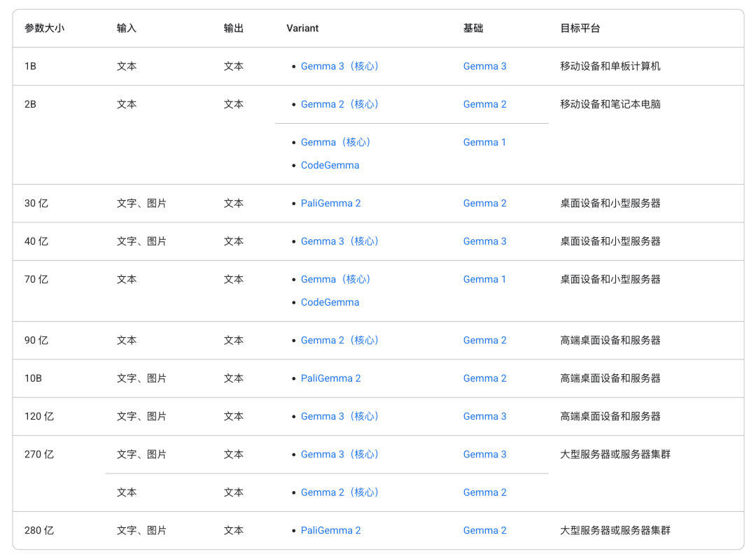This screenshot has height=556, width=756.
Task: Open Gemma 3 base link in 40 亿 row
Action: pos(484,241)
